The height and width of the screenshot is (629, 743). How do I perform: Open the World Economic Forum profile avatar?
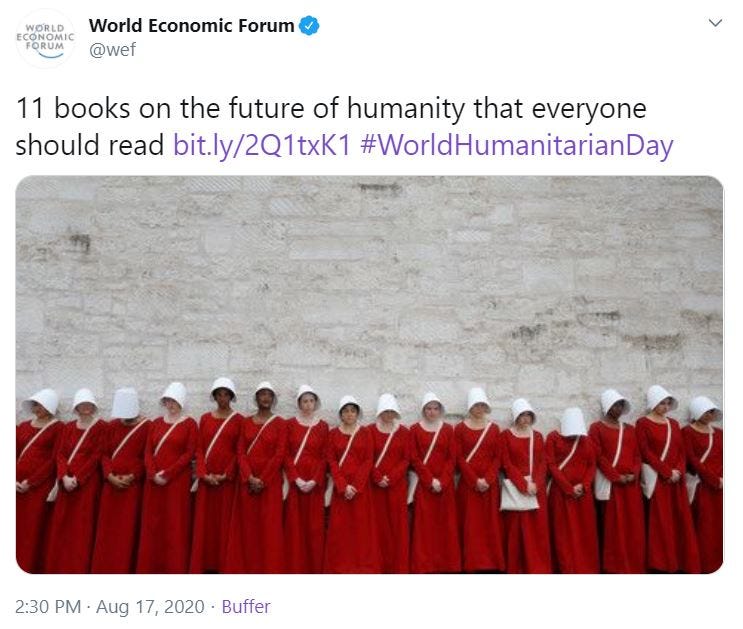45,38
